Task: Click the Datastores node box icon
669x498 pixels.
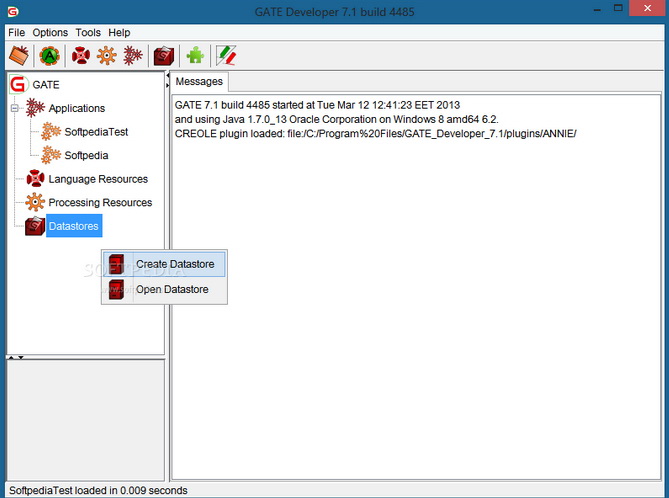Action: pyautogui.click(x=35, y=226)
